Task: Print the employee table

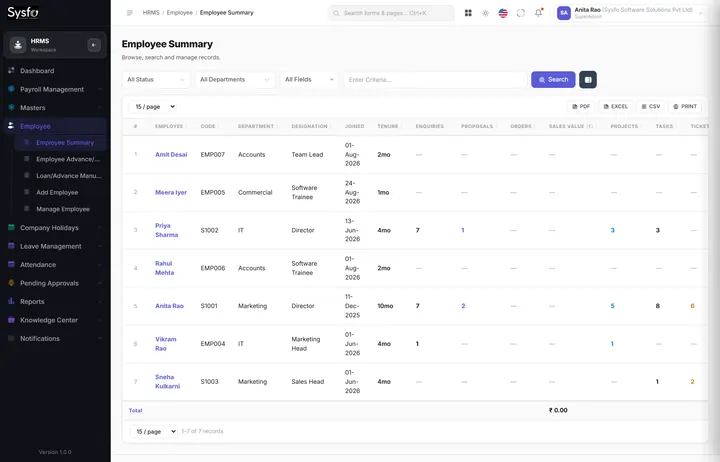Action: click(x=685, y=107)
